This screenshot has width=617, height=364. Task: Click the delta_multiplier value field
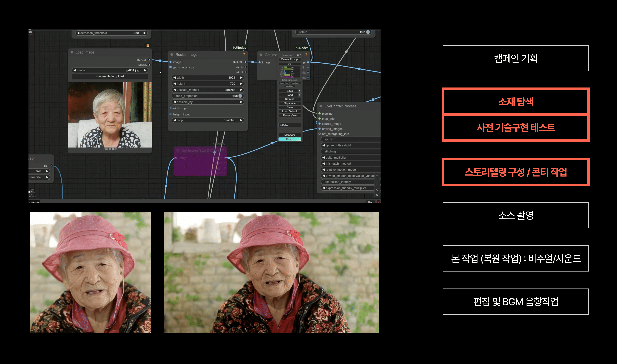coord(351,158)
